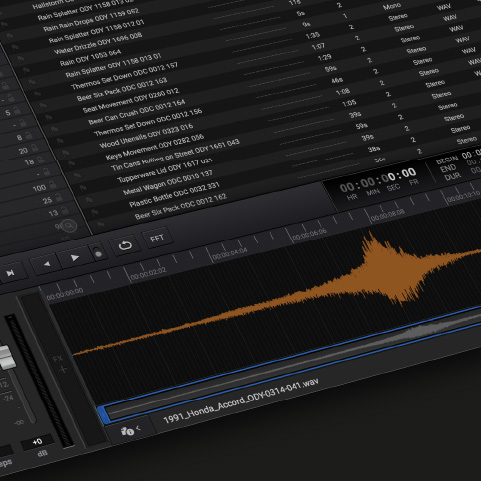
Task: Toggle lock icon beside value 25
Action: 59,197
